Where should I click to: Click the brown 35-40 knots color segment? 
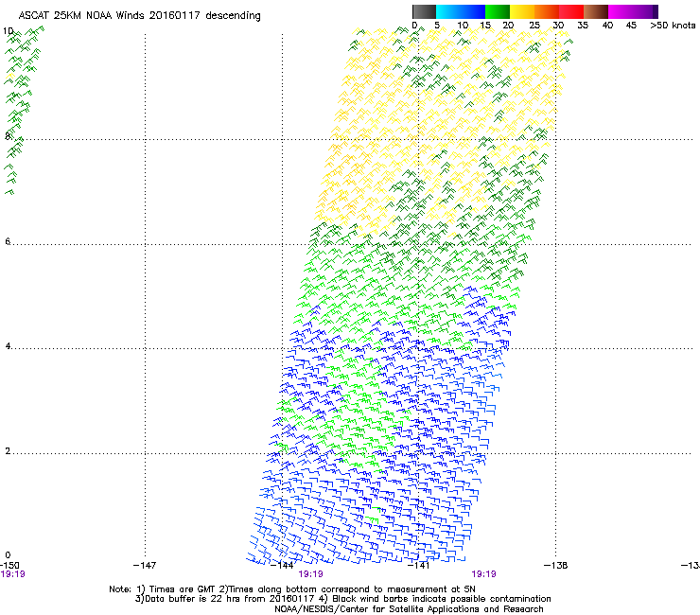(596, 11)
